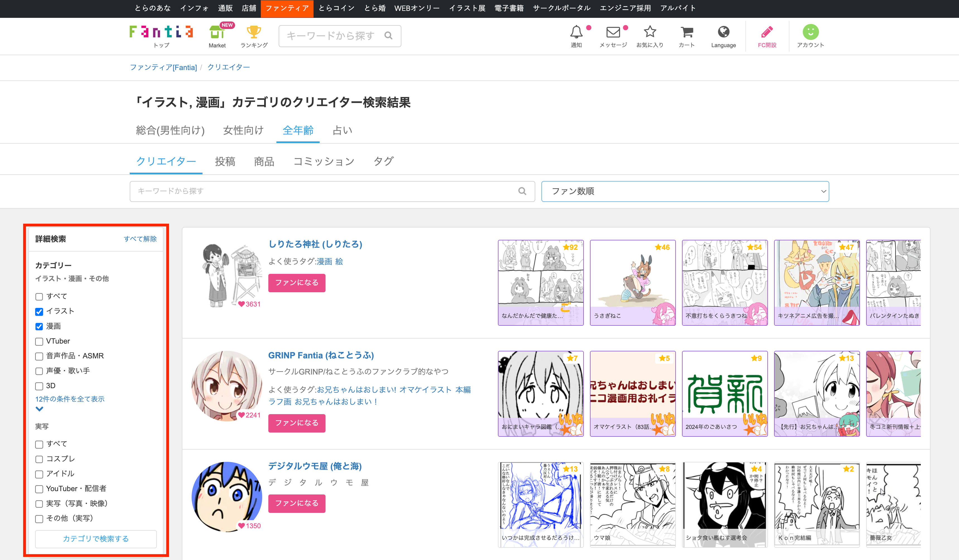Click ファンになる for デジタルウモ屋
This screenshot has height=560, width=959.
pyautogui.click(x=297, y=503)
